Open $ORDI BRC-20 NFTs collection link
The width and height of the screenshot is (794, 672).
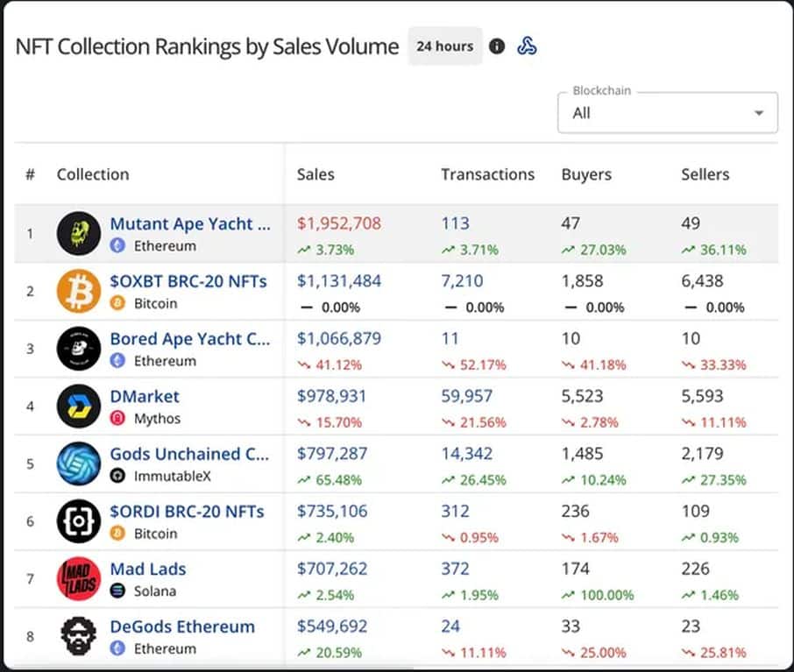click(x=187, y=512)
